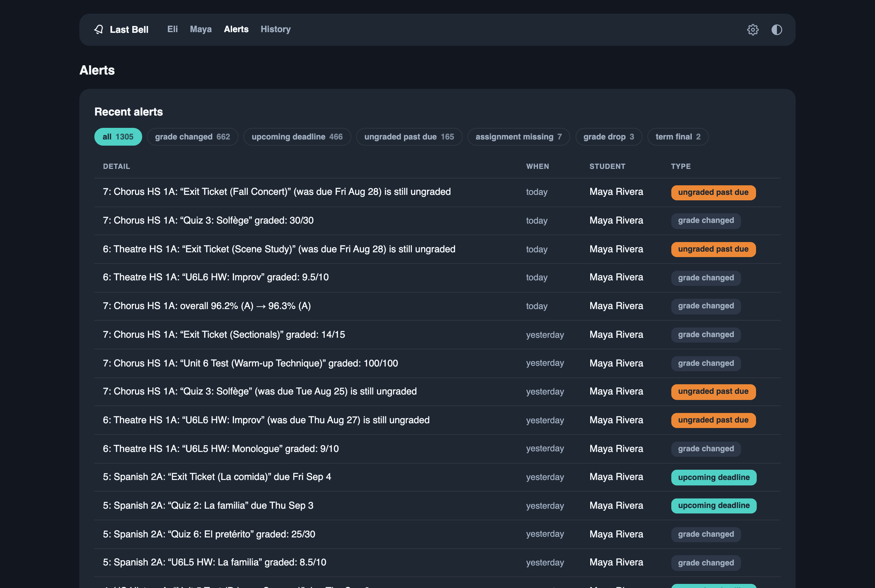The width and height of the screenshot is (875, 588).
Task: Select the 'Exit Ticket (Fall Concert)' alert detail
Action: pos(277,192)
